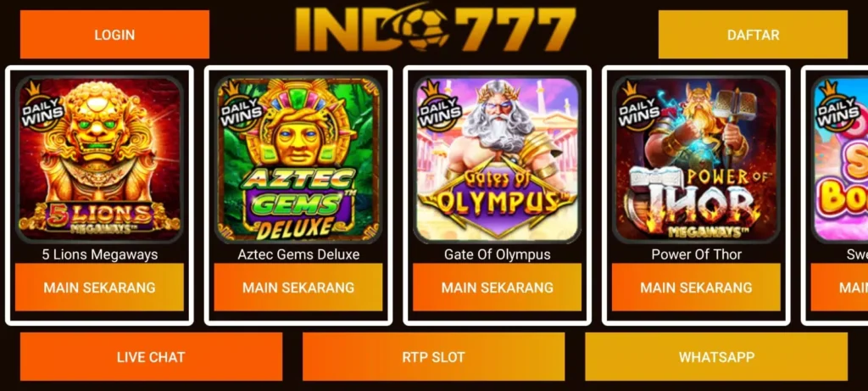Open the Gates of Olympus game image
Screen dimensions: 868x391
497,159
